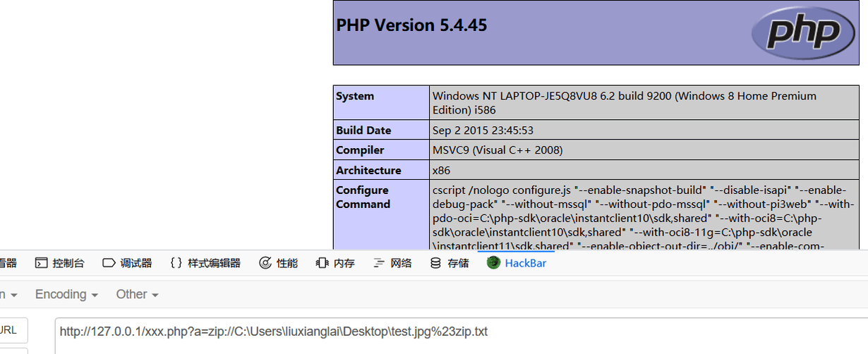Image resolution: width=868 pixels, height=354 pixels.
Task: Click the MSVC9 Compiler value cell
Action: click(x=644, y=150)
